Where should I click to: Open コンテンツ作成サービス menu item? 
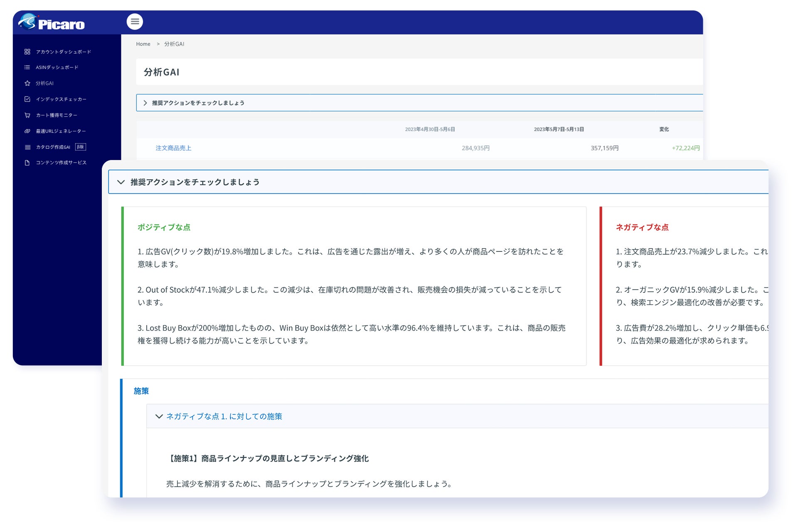(61, 163)
